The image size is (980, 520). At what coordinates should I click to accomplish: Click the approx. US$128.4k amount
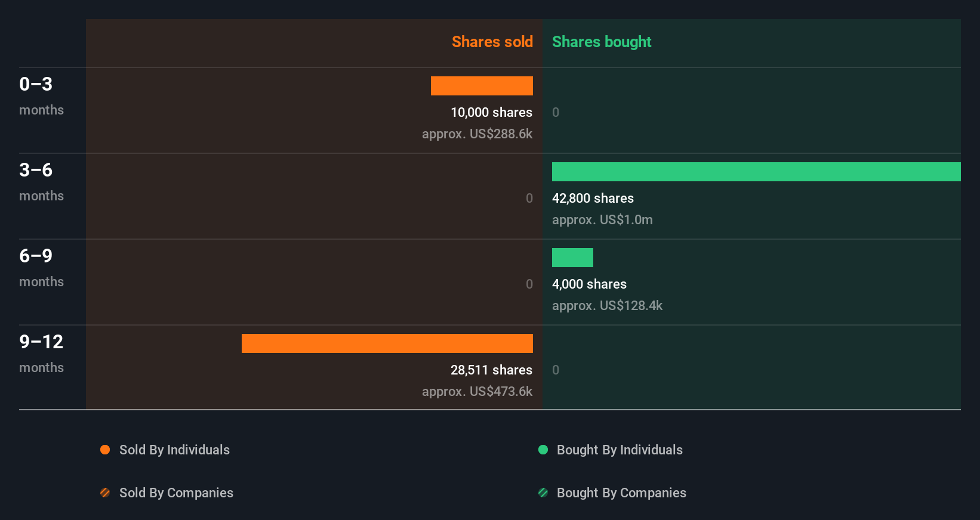607,306
